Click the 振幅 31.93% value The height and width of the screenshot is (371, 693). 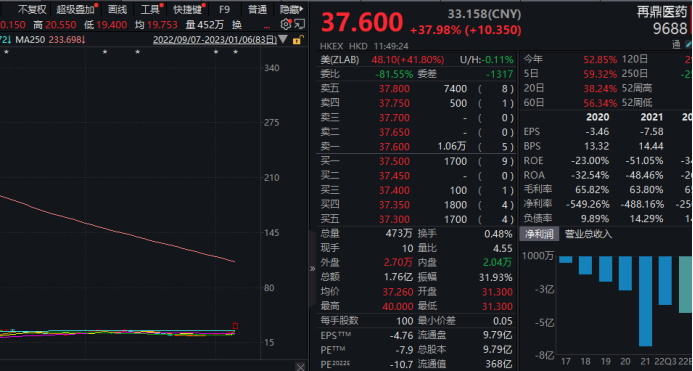tap(496, 277)
